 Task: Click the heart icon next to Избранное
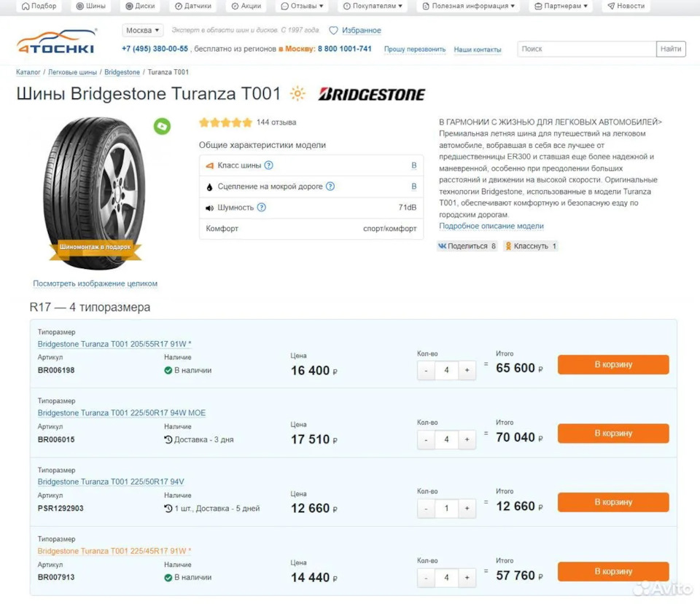click(x=335, y=30)
